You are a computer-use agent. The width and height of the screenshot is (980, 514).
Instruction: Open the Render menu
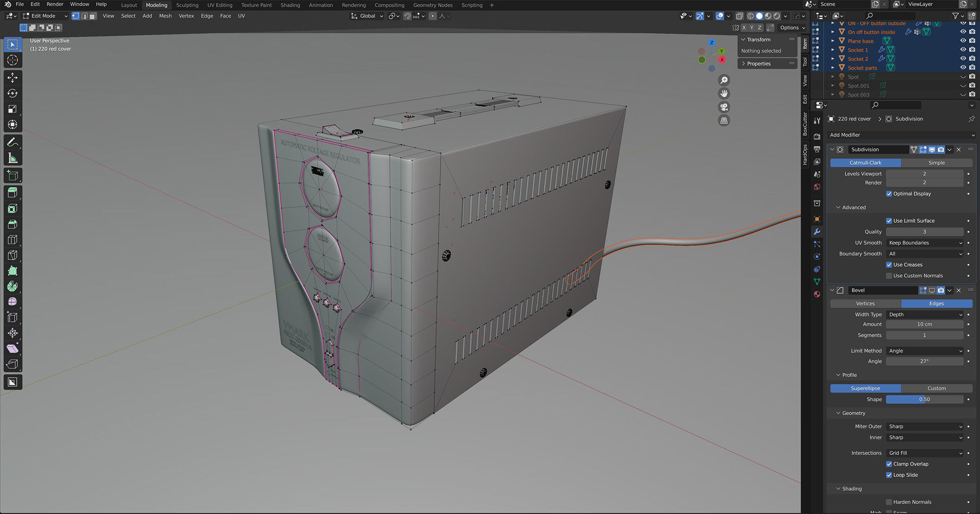point(55,4)
